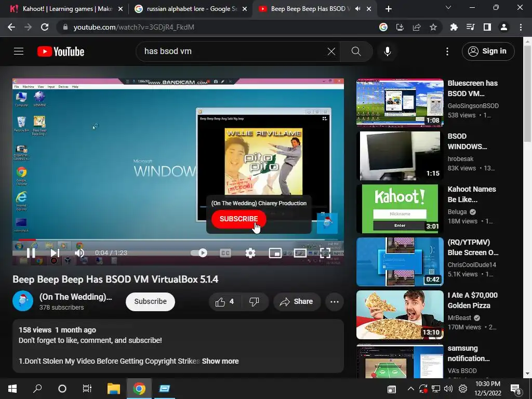This screenshot has height=399, width=532.
Task: Open BSOD WINDOWS video by hrobesak
Action: tap(467, 141)
